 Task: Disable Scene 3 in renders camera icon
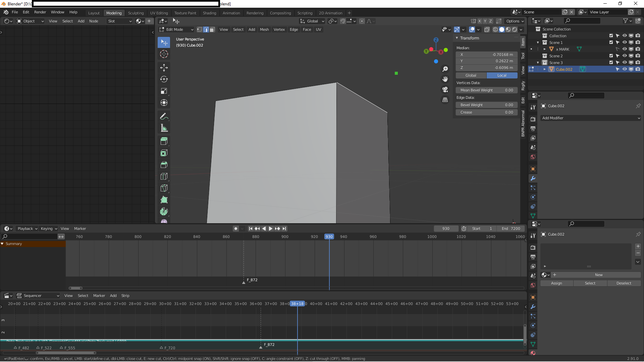point(638,63)
